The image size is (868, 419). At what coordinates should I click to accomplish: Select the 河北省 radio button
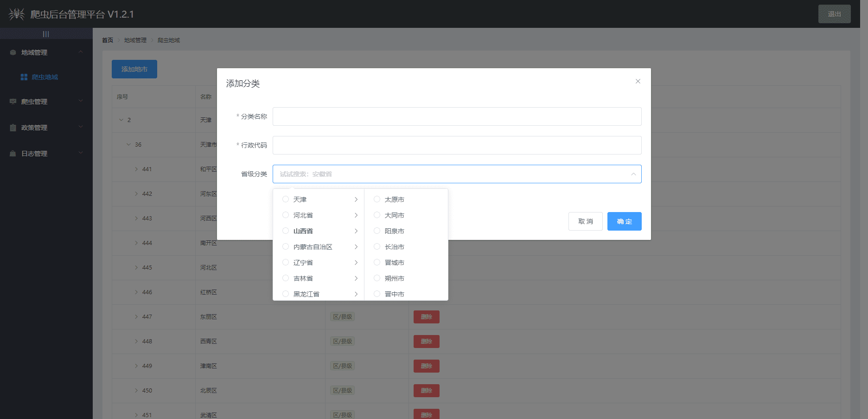(x=285, y=215)
